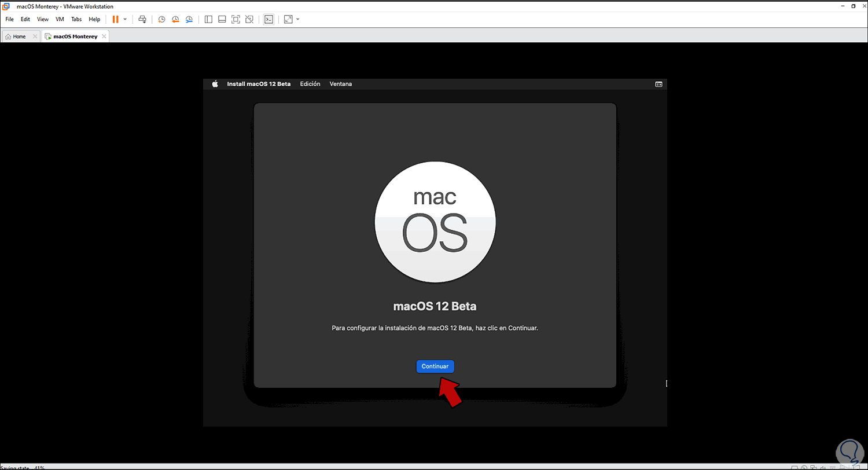Toggle the console view icon
The height and width of the screenshot is (470, 868).
pos(269,19)
